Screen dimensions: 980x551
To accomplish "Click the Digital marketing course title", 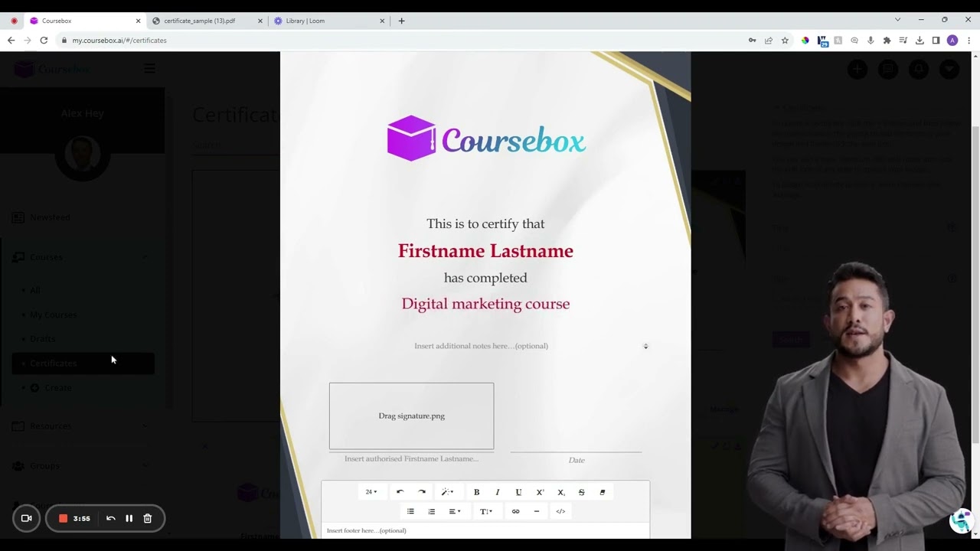I will point(485,304).
